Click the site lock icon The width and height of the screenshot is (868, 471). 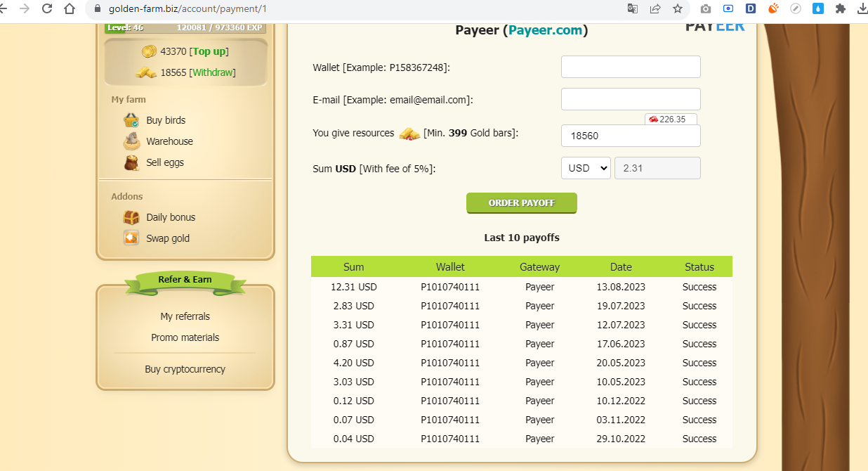pyautogui.click(x=98, y=9)
